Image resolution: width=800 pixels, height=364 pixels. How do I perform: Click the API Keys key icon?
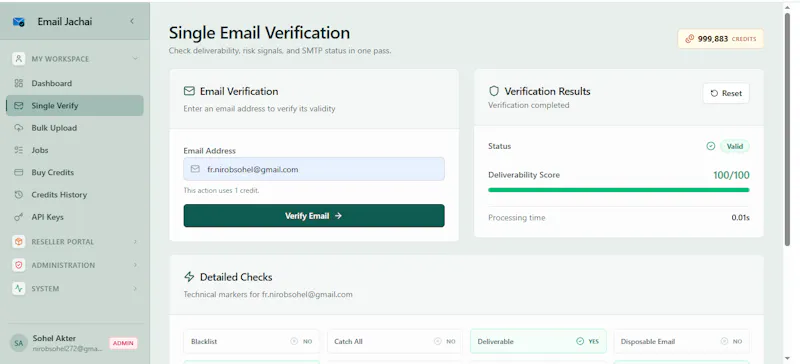(x=19, y=217)
